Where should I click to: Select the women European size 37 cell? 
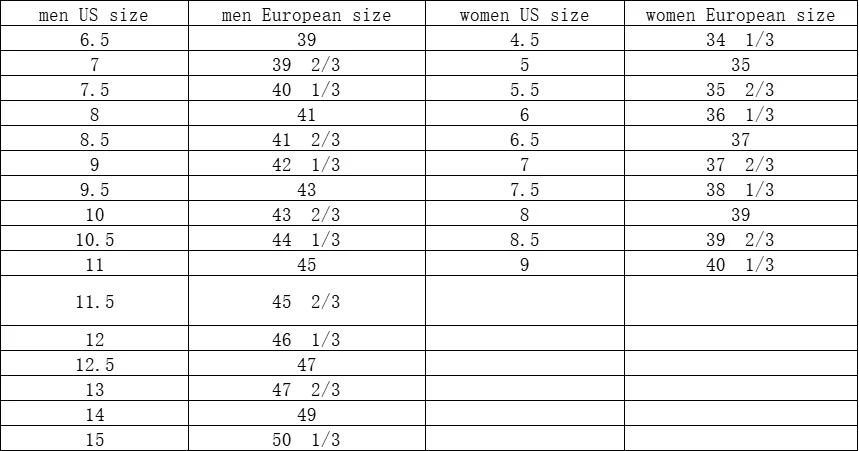point(740,140)
